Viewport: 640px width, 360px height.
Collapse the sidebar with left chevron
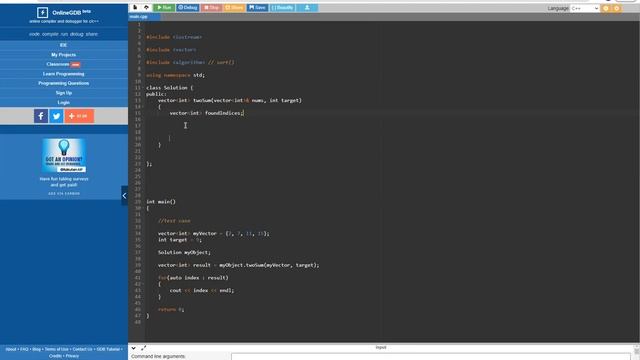click(124, 196)
